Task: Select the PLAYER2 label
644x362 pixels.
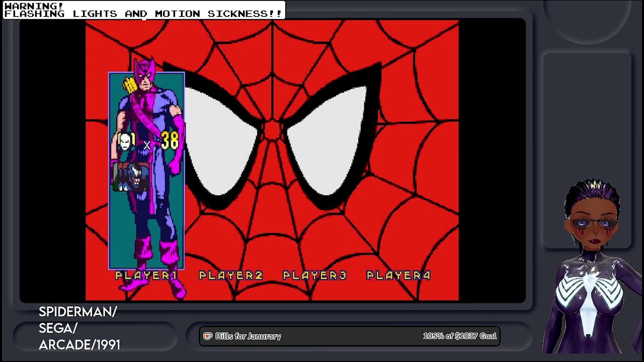Action: (230, 275)
